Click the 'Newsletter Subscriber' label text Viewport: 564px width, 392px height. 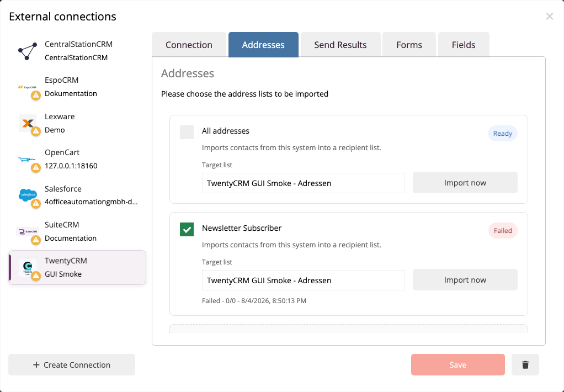pyautogui.click(x=242, y=228)
